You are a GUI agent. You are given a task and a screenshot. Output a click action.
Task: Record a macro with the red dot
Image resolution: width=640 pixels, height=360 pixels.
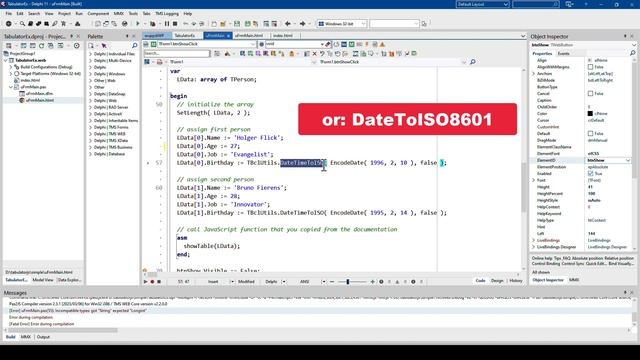tap(152, 282)
